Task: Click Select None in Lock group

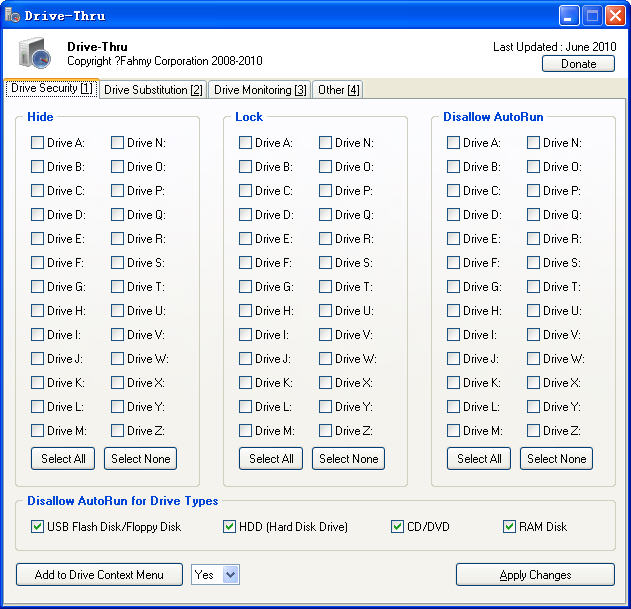Action: point(348,459)
